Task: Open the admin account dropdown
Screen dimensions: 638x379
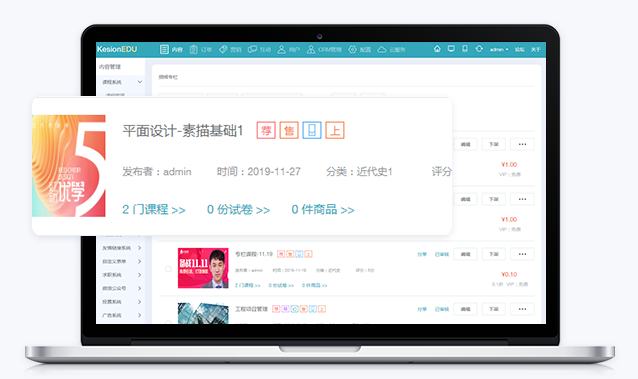Action: (x=499, y=49)
